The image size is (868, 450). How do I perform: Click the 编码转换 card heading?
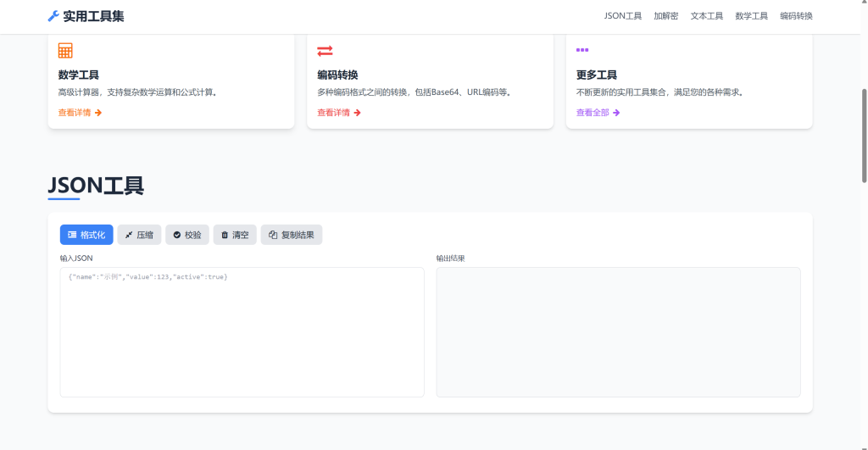(x=337, y=75)
